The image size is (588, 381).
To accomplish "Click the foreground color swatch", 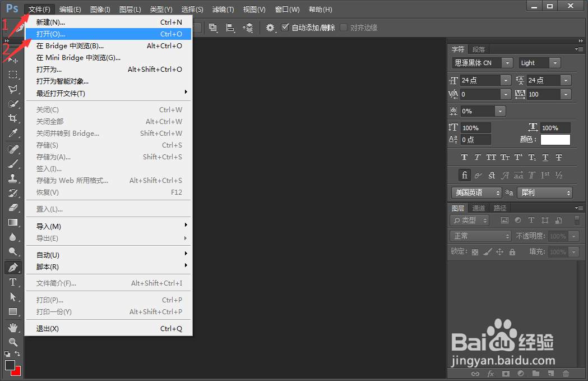I will [10, 365].
